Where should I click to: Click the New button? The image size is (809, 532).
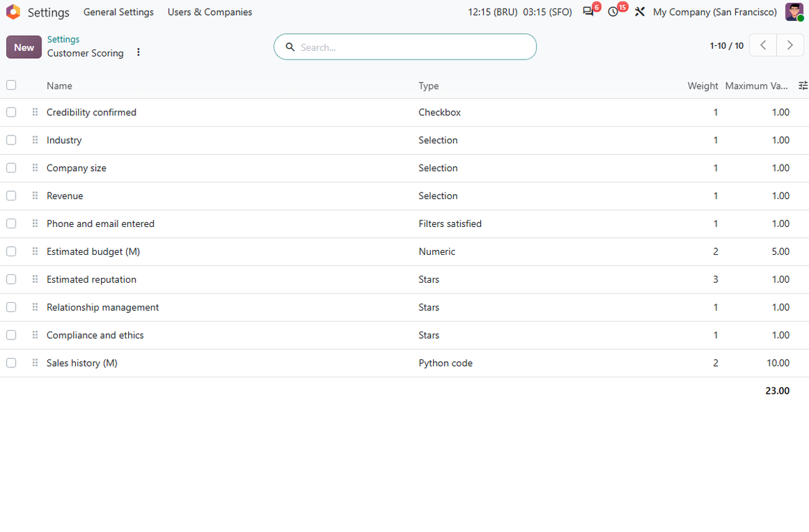tap(24, 47)
